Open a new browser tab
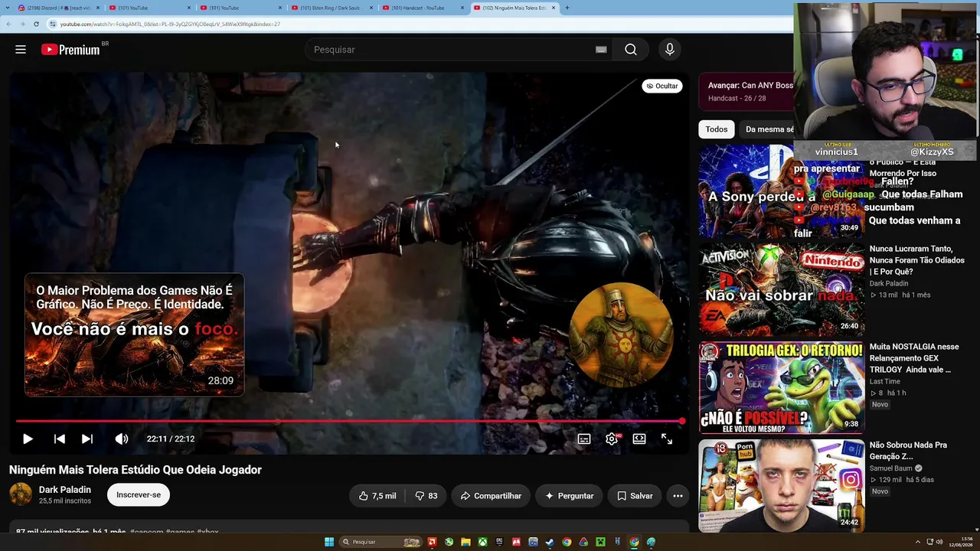Screen dimensions: 980x551 (567, 8)
